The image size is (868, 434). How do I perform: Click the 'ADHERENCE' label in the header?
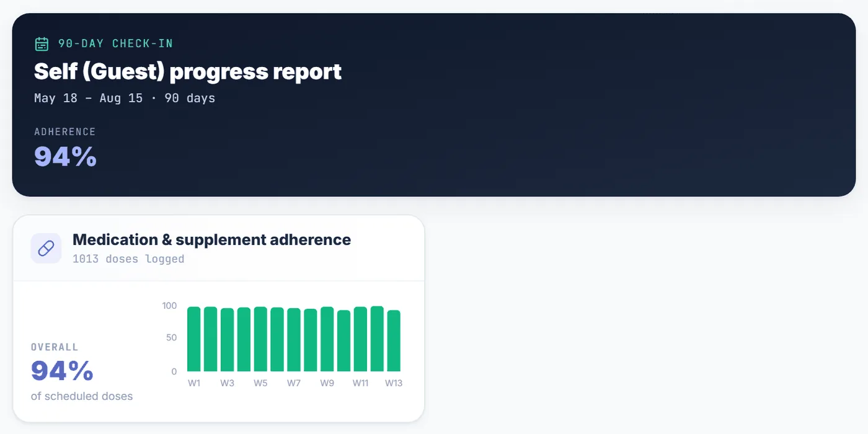[65, 131]
